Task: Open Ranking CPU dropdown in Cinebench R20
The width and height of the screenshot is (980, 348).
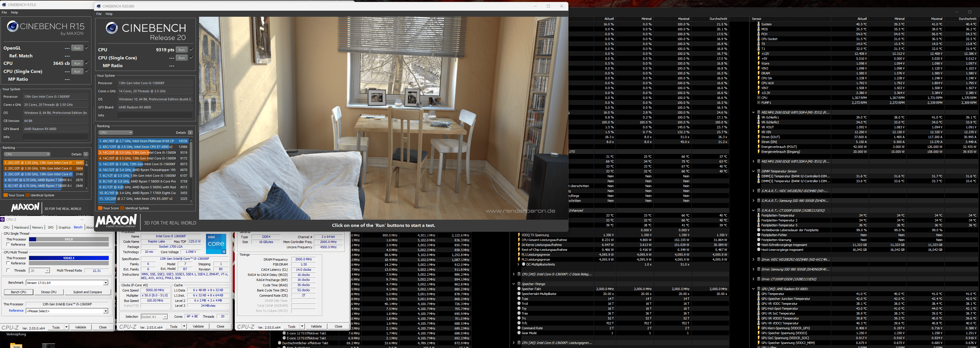Action: (x=115, y=133)
